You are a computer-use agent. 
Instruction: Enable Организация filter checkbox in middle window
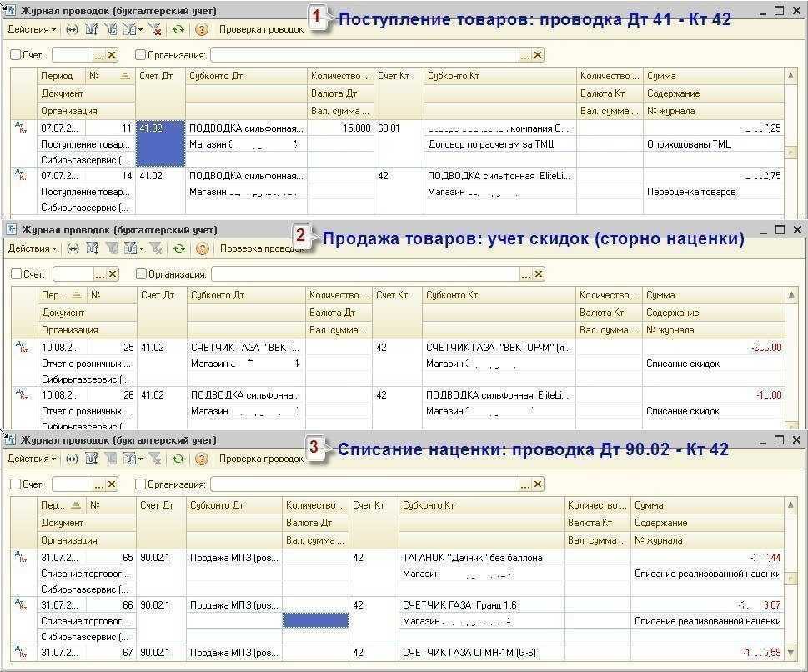point(141,274)
